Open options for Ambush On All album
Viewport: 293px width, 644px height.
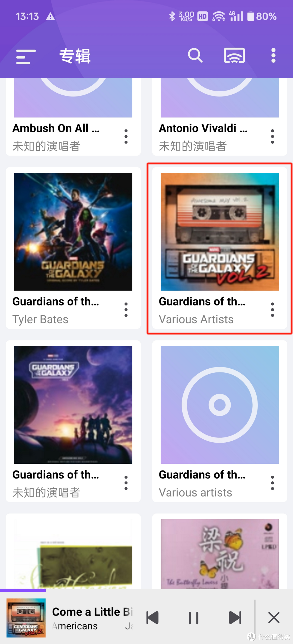tap(126, 136)
